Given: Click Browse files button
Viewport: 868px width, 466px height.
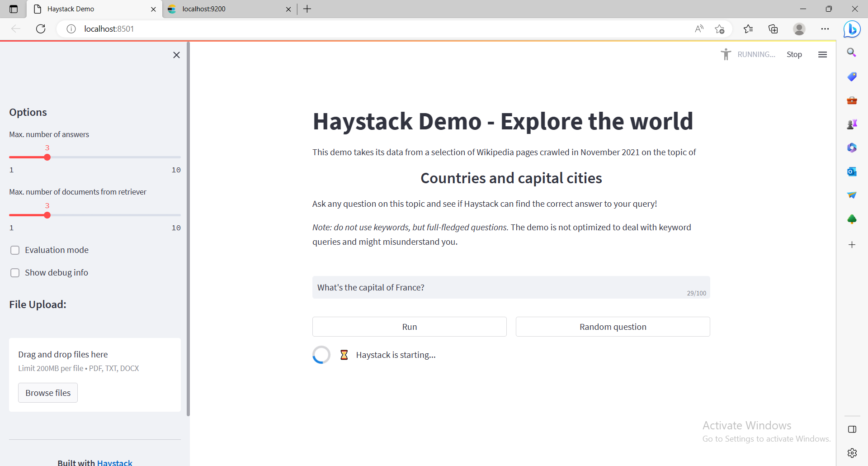Looking at the screenshot, I should click(48, 393).
